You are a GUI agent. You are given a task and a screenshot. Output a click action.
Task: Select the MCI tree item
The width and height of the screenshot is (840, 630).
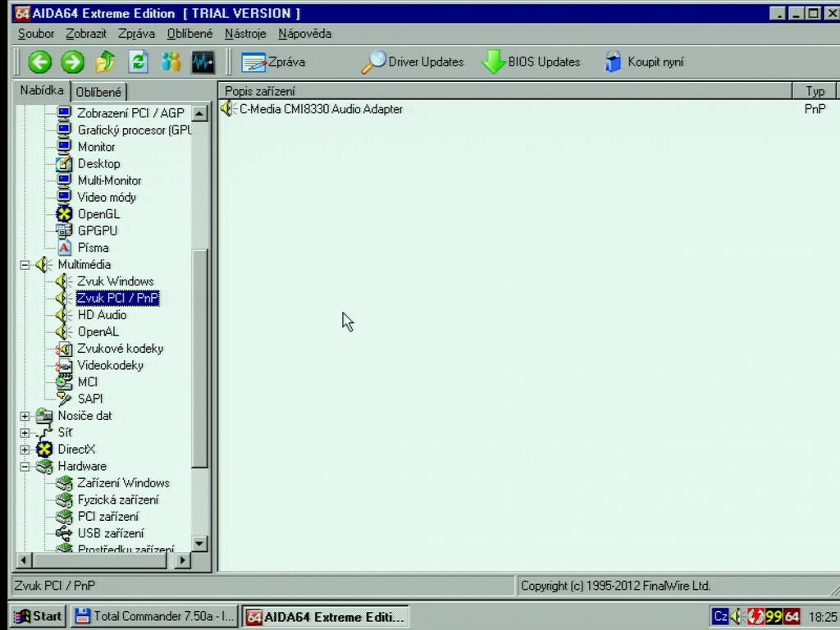click(87, 382)
